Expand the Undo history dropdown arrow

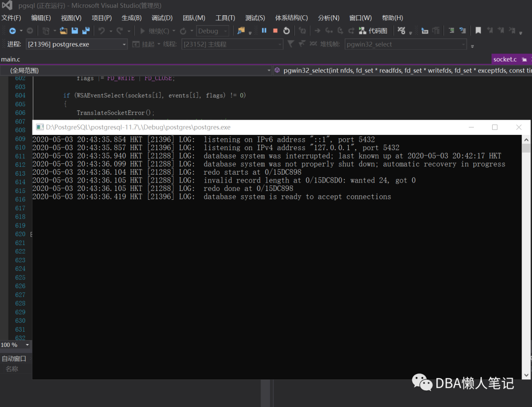tap(111, 31)
